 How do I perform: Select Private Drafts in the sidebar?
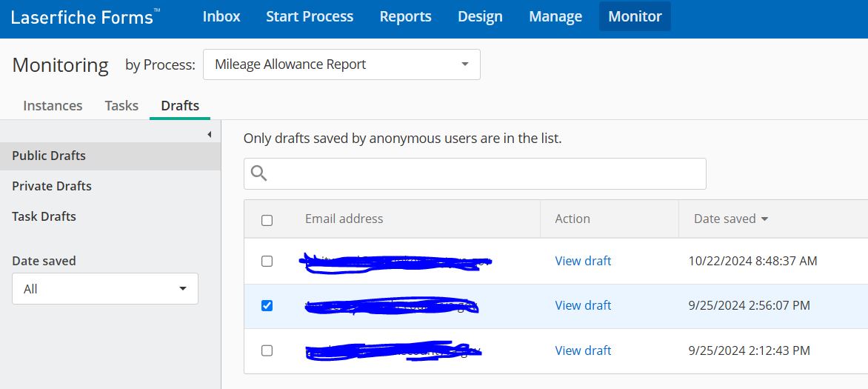52,186
